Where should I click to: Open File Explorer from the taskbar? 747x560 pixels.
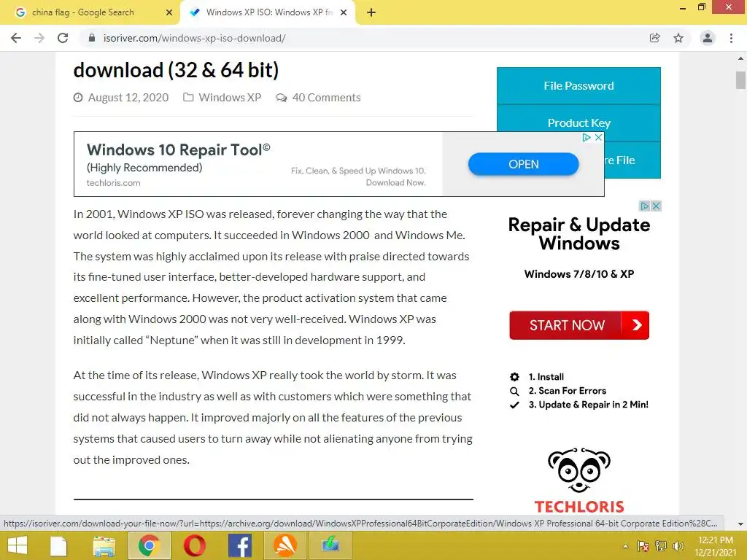[104, 545]
